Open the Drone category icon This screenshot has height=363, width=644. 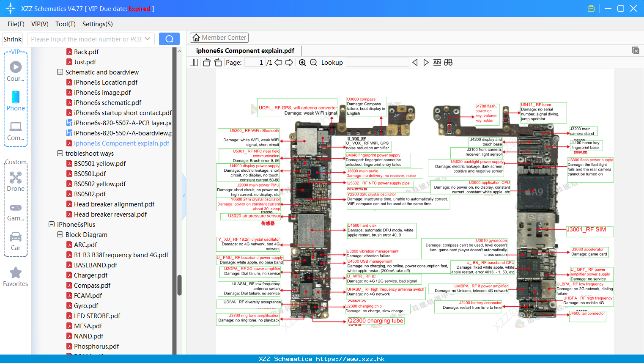coord(16,177)
